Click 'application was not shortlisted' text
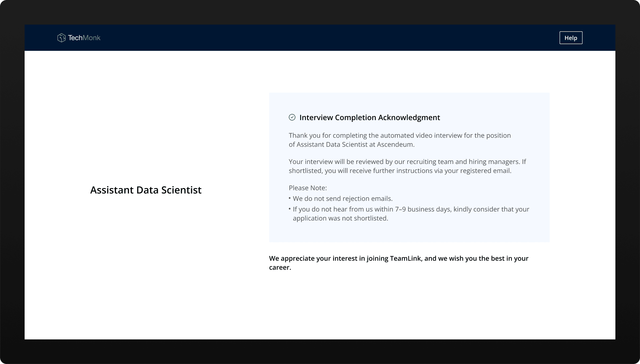Screen dimensions: 640x364 click(x=340, y=218)
